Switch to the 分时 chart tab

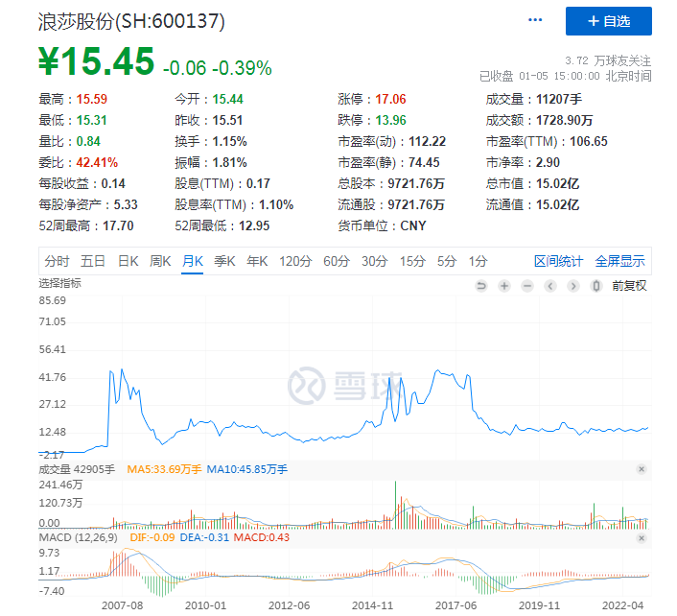(57, 261)
